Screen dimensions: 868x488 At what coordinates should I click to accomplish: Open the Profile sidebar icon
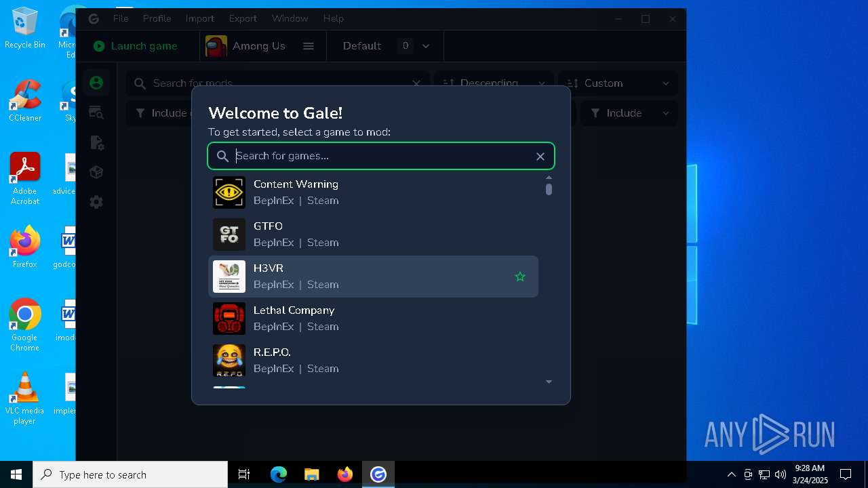tap(96, 83)
